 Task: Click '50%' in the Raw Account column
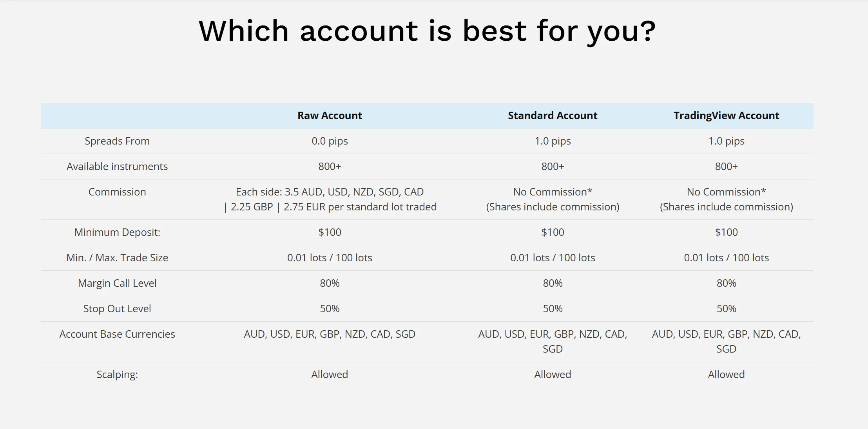(330, 309)
